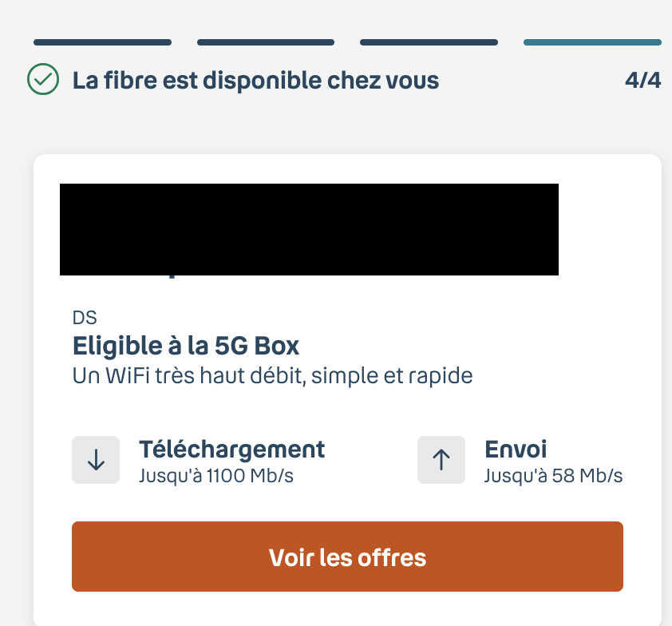Screen dimensions: 672x626
Task: Select the first progress step bar
Action: click(x=102, y=42)
